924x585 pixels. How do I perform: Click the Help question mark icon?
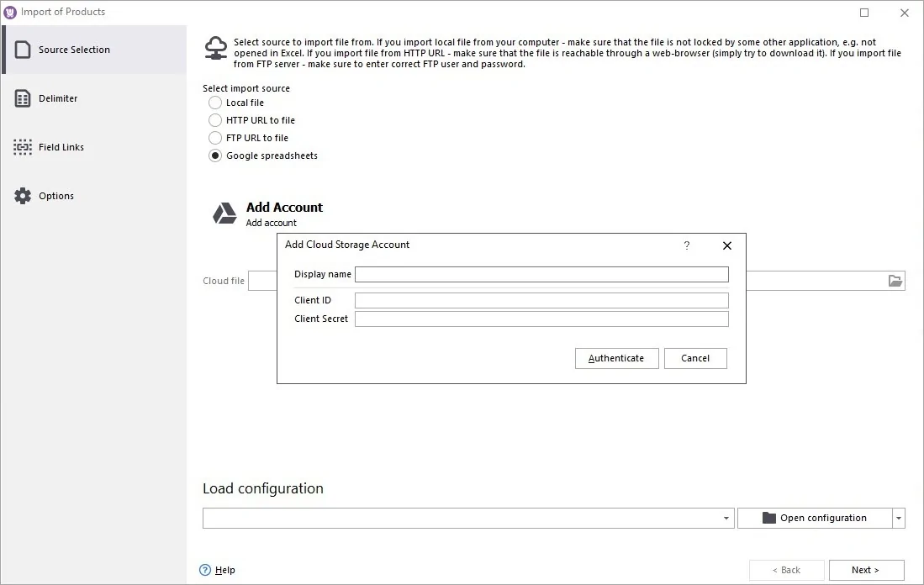coord(204,570)
